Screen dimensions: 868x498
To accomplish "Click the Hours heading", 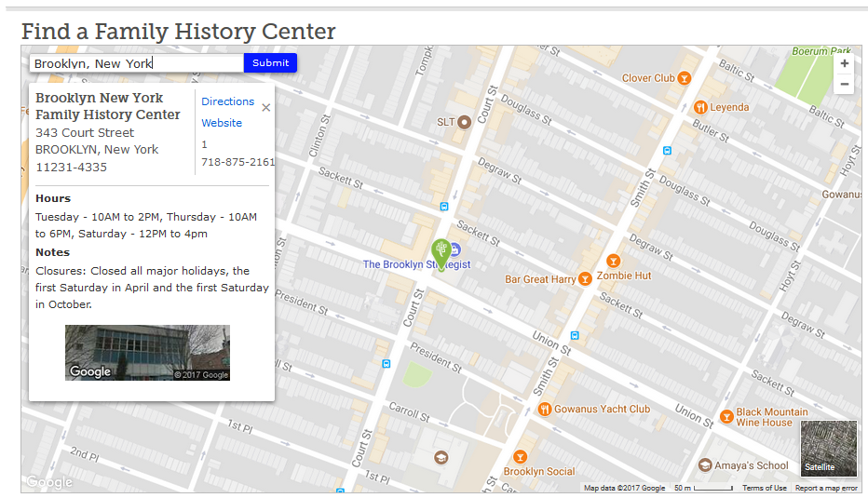I will coord(53,198).
